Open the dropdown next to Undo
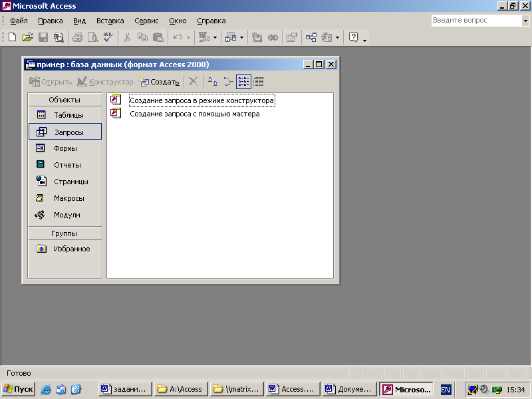 (x=188, y=37)
